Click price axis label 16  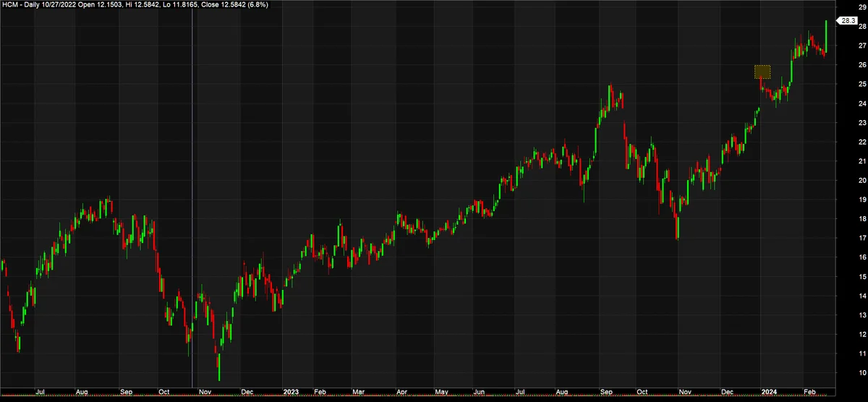tap(861, 257)
